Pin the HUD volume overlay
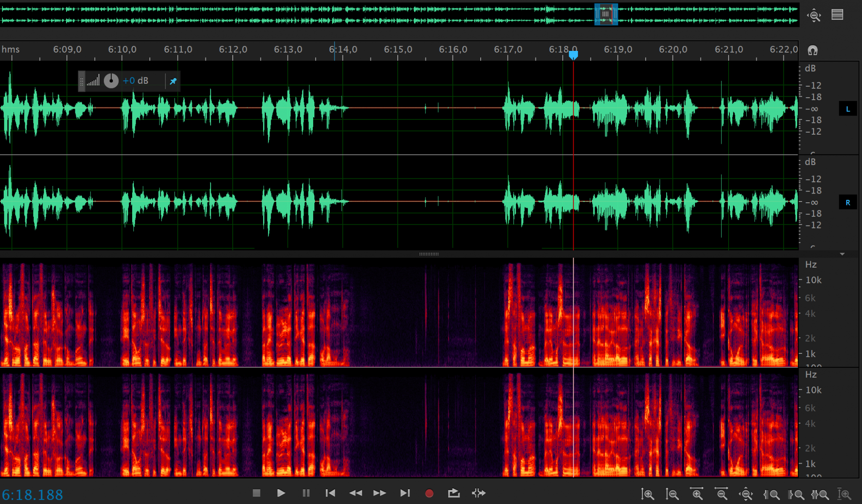Image resolution: width=862 pixels, height=504 pixels. tap(173, 81)
